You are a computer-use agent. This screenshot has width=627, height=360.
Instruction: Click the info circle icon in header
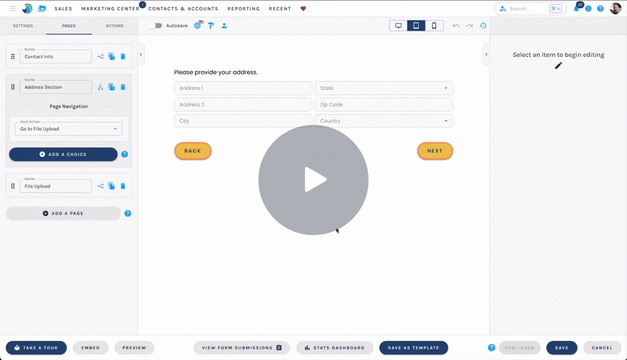[588, 8]
